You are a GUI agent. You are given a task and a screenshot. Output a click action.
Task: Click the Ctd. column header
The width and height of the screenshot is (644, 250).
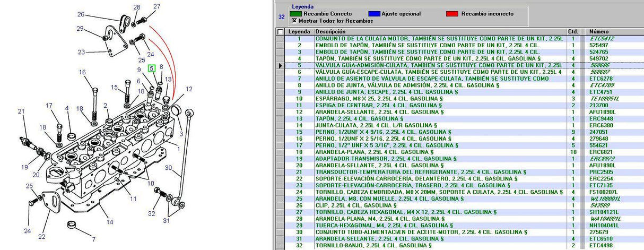[x=572, y=32]
